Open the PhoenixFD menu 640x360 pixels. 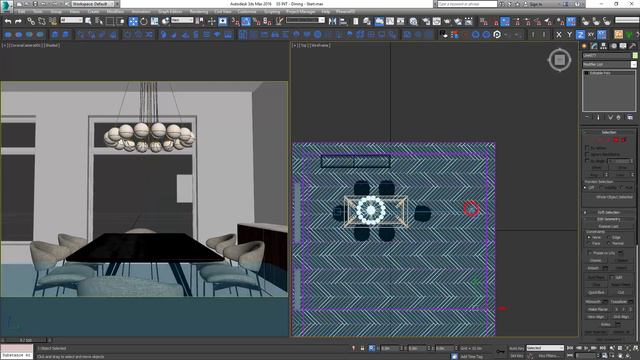point(345,12)
